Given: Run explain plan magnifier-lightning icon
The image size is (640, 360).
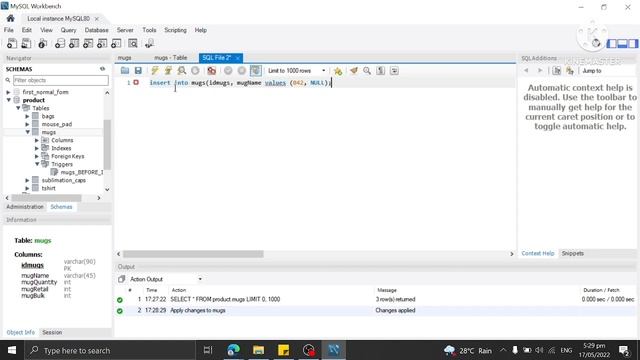Looking at the screenshot, I should click(182, 71).
